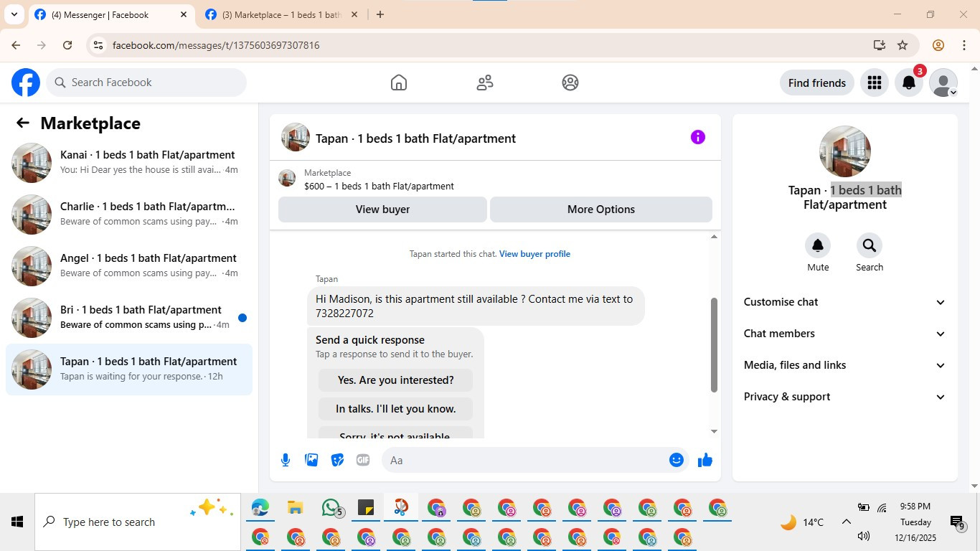Viewport: 980px width, 551px height.
Task: Open Facebook home feed icon
Action: click(x=399, y=83)
